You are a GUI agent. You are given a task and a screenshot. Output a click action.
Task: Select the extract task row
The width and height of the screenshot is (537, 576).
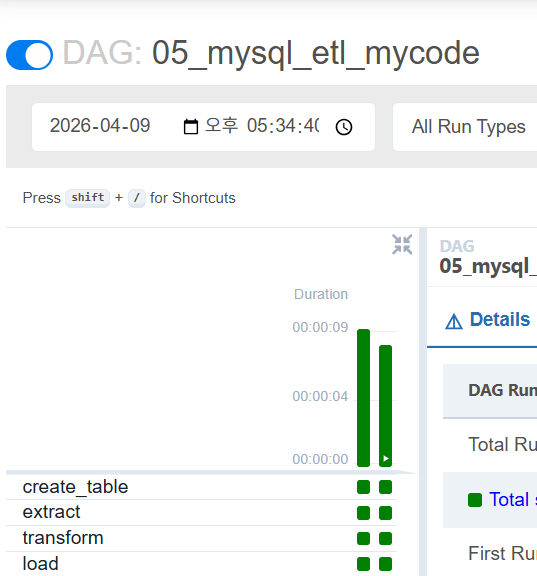[201, 512]
